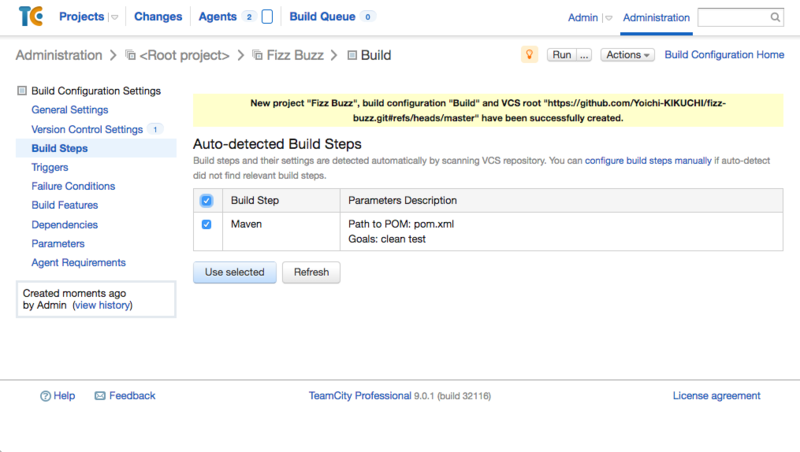Click the top search input field
This screenshot has width=800, height=452.
click(x=733, y=17)
